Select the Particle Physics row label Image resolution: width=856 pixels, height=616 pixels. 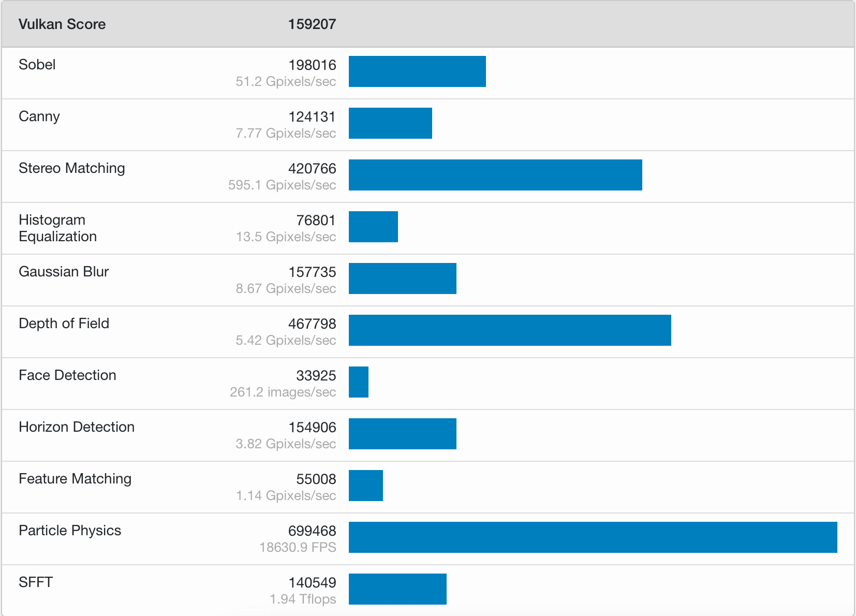tap(70, 531)
